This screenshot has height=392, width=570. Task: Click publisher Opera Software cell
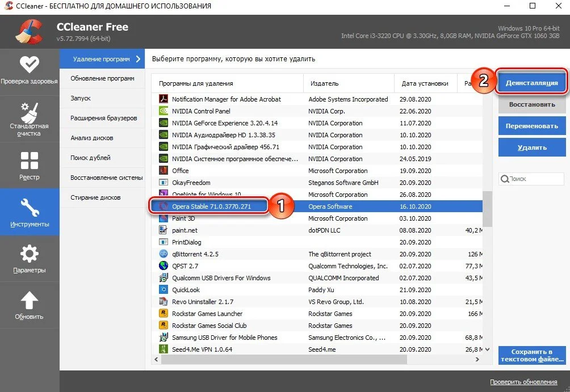point(330,206)
